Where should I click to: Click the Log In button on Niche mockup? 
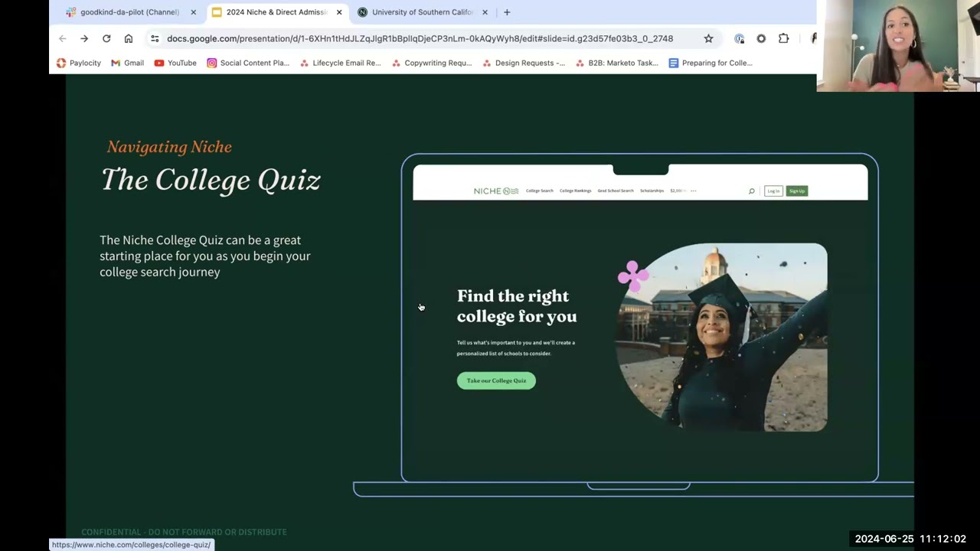click(x=773, y=191)
